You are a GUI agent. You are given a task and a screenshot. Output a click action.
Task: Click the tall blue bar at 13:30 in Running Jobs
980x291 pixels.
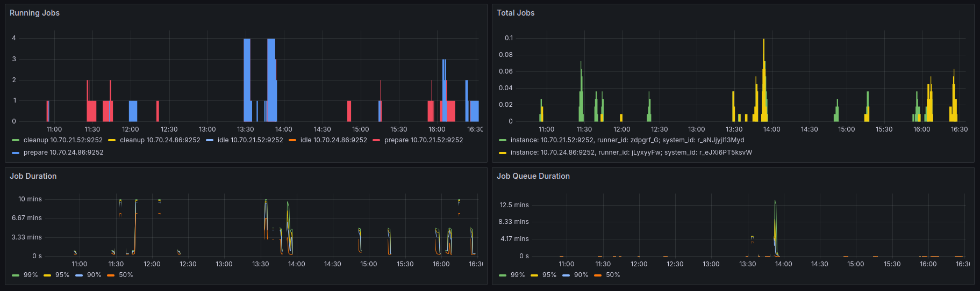247,79
